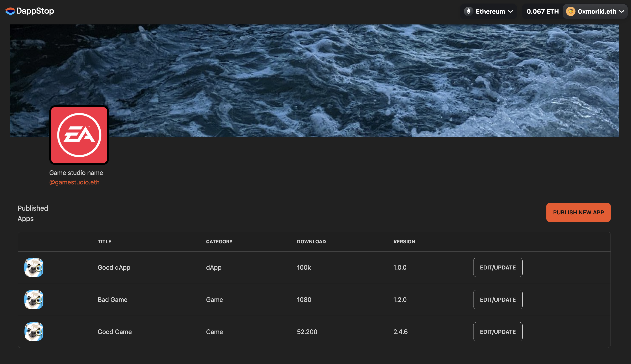Click version 2.4.6 cell
Screen dimensions: 631x364
tap(400, 332)
